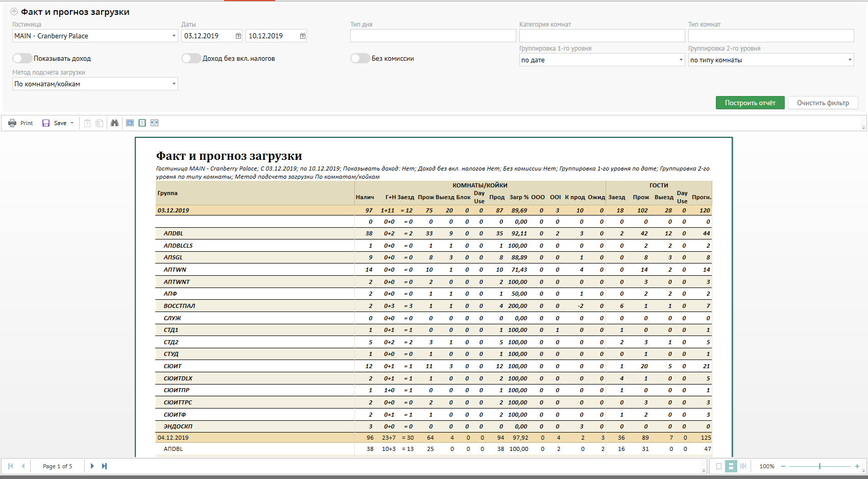Turn on the 'Без комиссии' switch

pyautogui.click(x=360, y=59)
